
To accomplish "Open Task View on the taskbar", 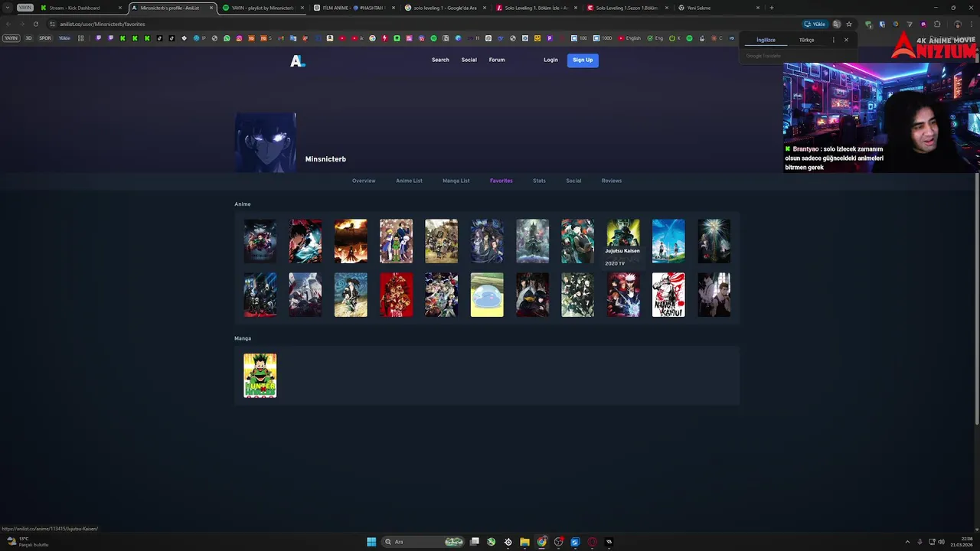I will (x=475, y=542).
